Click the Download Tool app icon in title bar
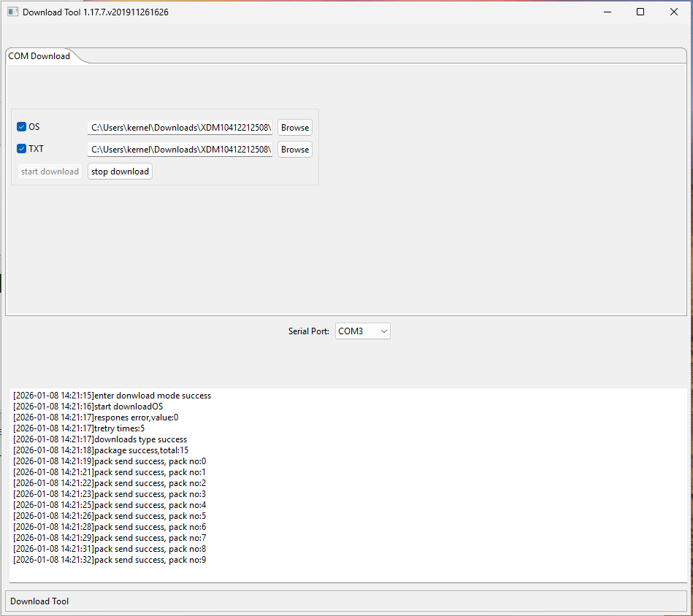This screenshot has height=616, width=693. pos(12,12)
